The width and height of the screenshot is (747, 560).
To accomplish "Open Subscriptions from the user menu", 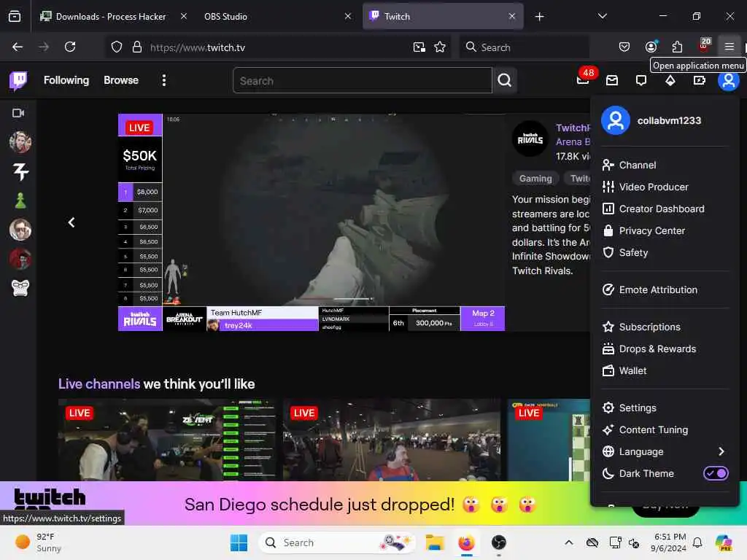I will [x=665, y=327].
